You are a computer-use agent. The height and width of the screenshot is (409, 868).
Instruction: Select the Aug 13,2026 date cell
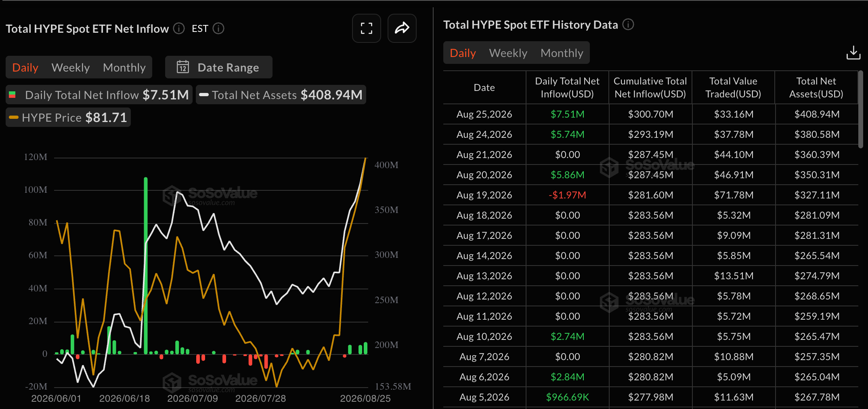pyautogui.click(x=484, y=276)
